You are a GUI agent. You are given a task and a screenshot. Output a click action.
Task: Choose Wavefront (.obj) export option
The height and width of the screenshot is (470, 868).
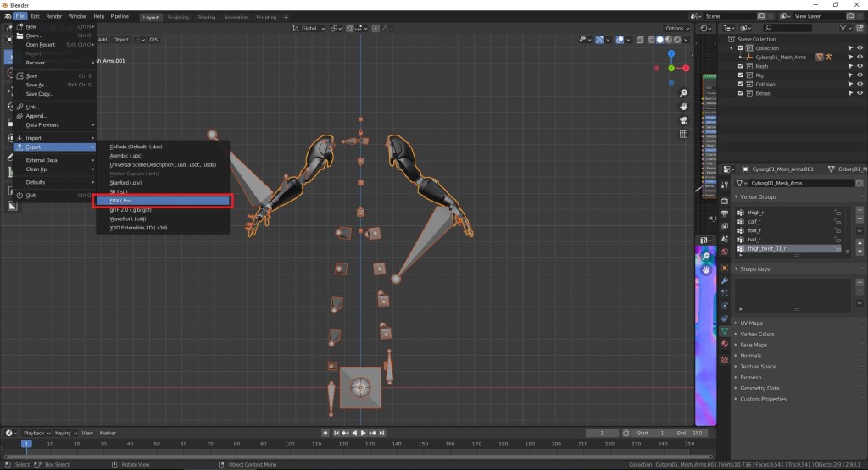[128, 218]
